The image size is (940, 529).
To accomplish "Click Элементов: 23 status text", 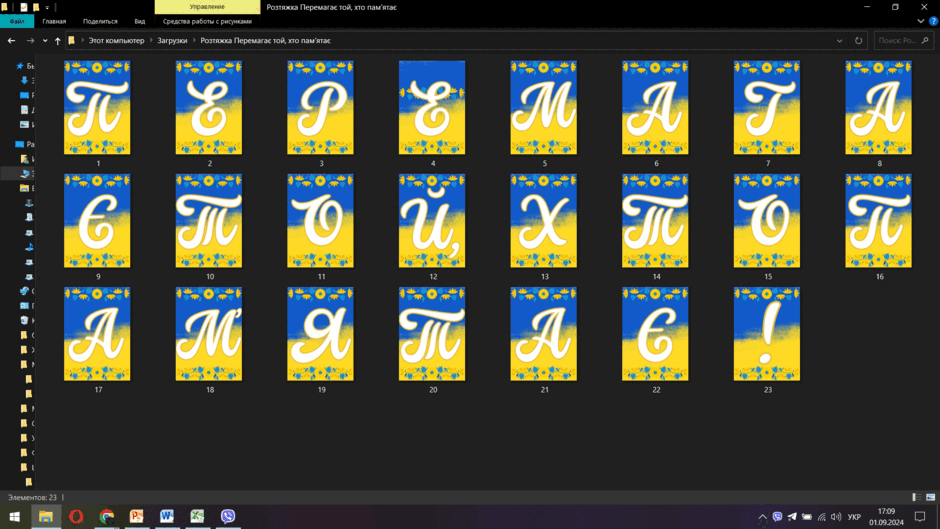I will point(32,497).
